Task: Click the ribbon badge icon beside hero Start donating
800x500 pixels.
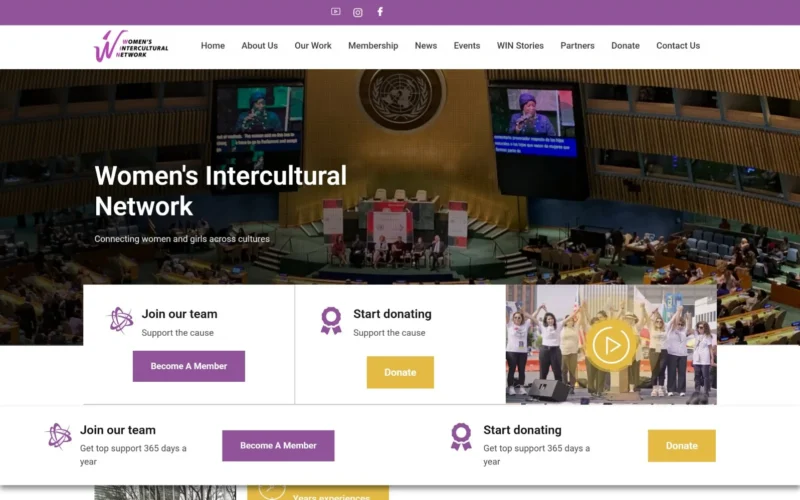Action: (x=331, y=320)
